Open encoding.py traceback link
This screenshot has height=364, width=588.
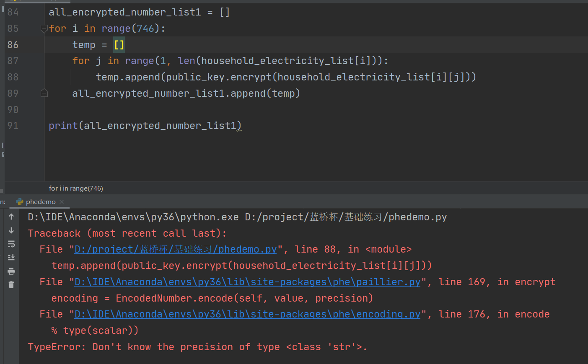tap(247, 314)
